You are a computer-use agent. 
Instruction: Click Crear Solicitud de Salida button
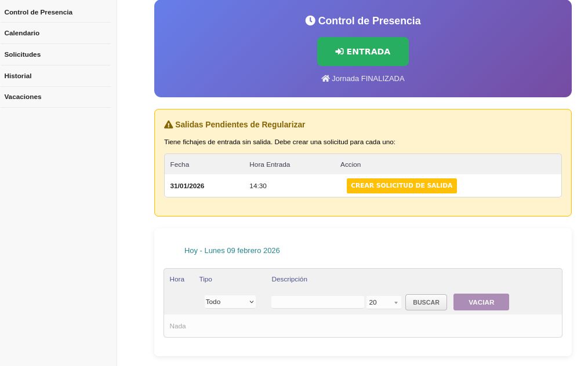(x=401, y=186)
